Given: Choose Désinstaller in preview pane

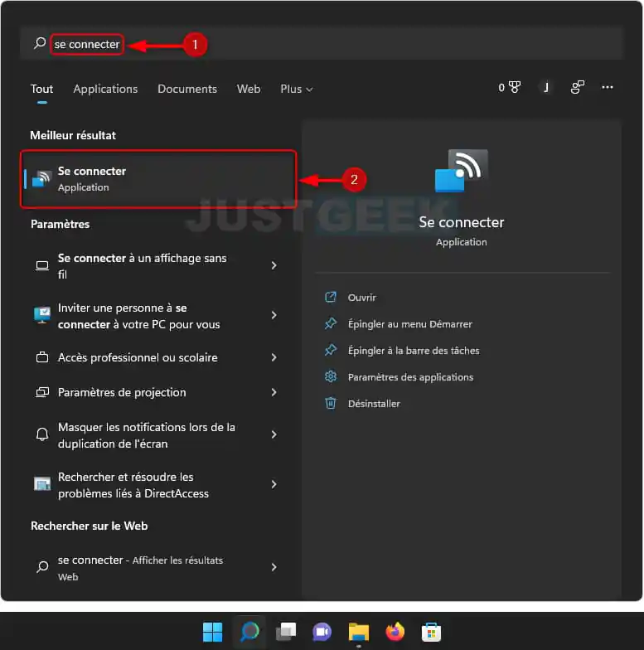Looking at the screenshot, I should (x=374, y=403).
